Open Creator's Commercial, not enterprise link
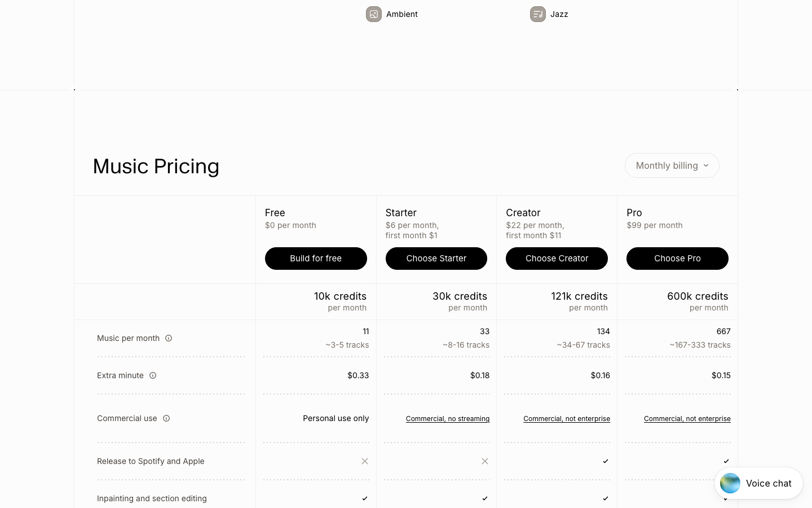Image resolution: width=812 pixels, height=508 pixels. [x=567, y=419]
